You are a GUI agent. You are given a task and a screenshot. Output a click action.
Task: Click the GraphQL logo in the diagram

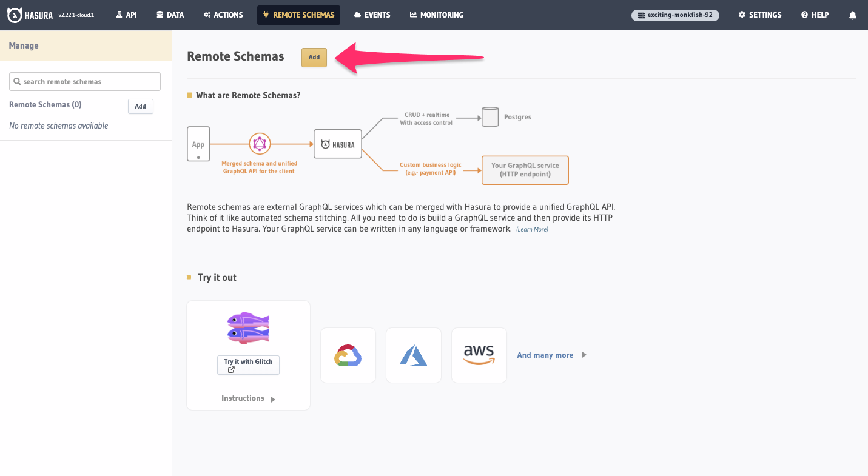click(260, 144)
